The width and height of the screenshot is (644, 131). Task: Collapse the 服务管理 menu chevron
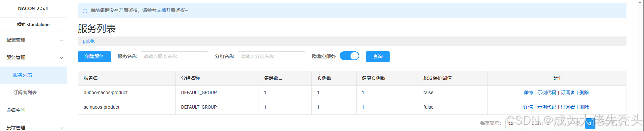61,58
